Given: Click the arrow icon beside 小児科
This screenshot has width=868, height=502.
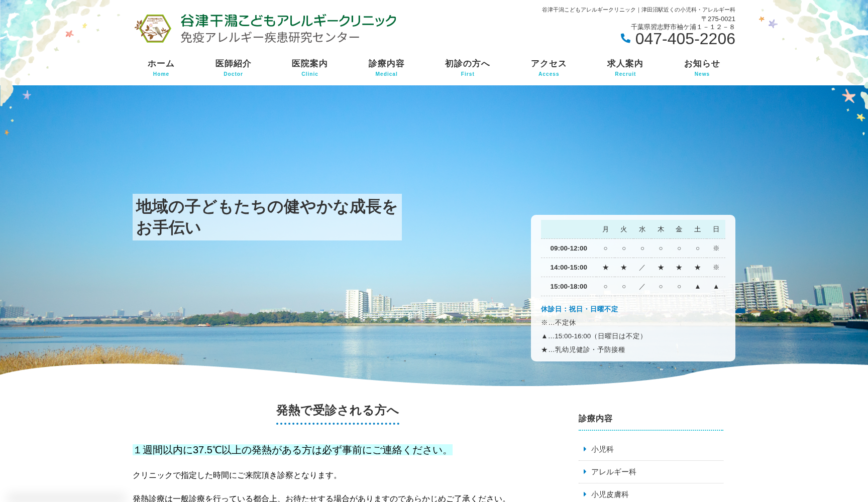Looking at the screenshot, I should tap(584, 449).
